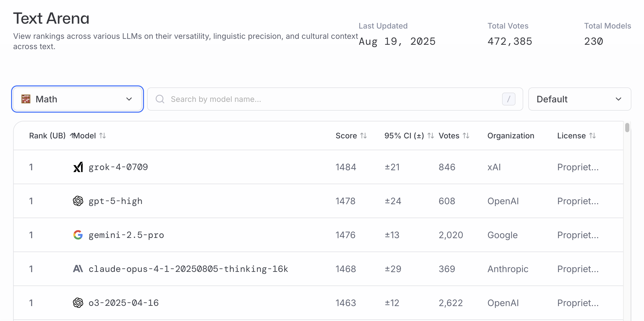Click the OpenAI logo next to o3-2025-04-16
Screen dimensions: 644x321
pyautogui.click(x=78, y=303)
